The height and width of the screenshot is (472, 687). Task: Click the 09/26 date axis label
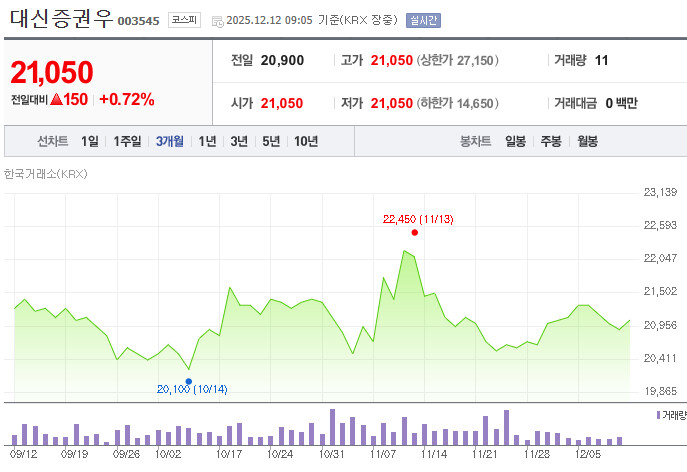click(126, 454)
